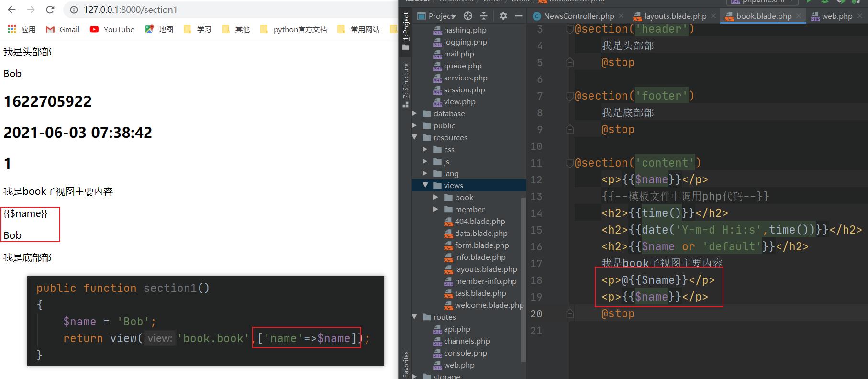Select session.php file
868x379 pixels.
(x=459, y=89)
